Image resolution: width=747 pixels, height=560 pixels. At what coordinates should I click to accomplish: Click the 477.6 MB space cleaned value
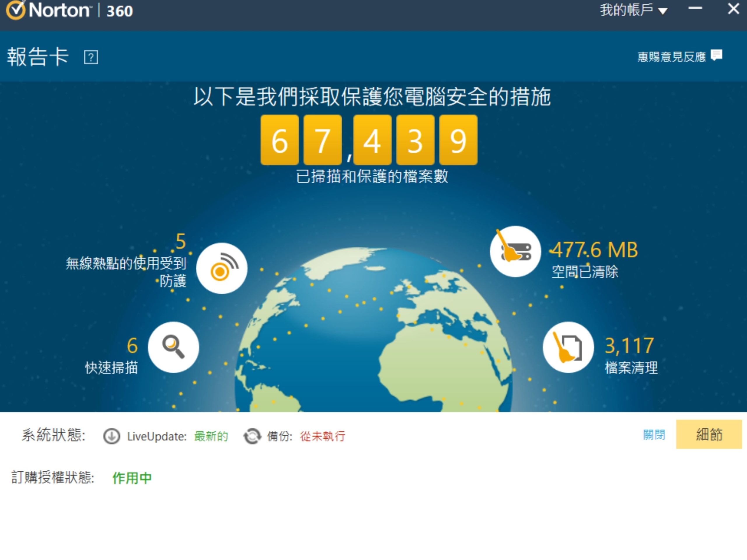[595, 250]
